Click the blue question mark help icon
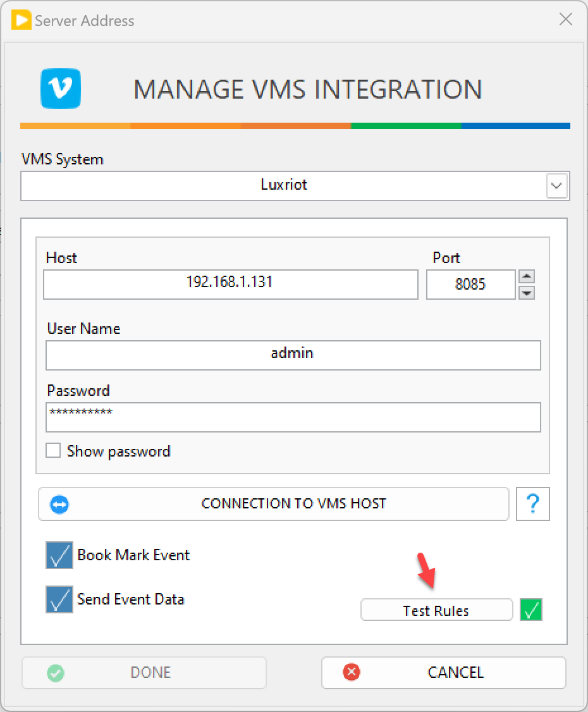This screenshot has height=712, width=588. [x=532, y=504]
